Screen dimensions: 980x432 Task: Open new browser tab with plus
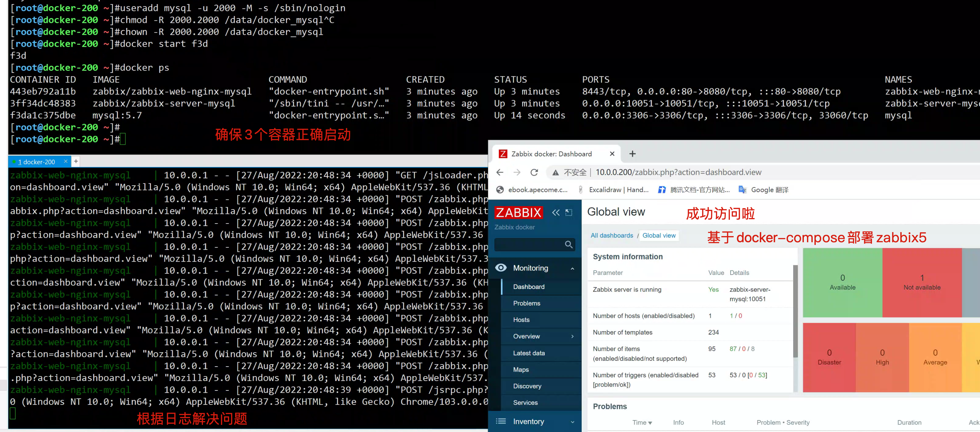(632, 154)
